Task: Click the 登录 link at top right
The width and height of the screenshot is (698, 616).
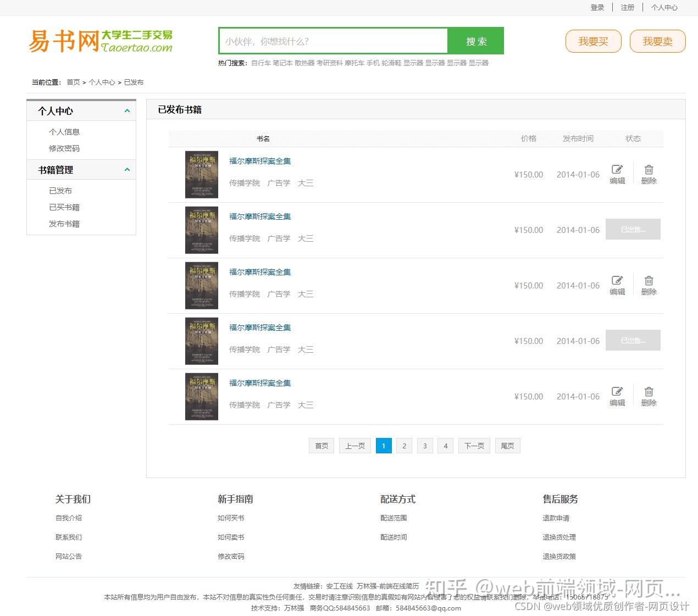Action: click(x=597, y=7)
